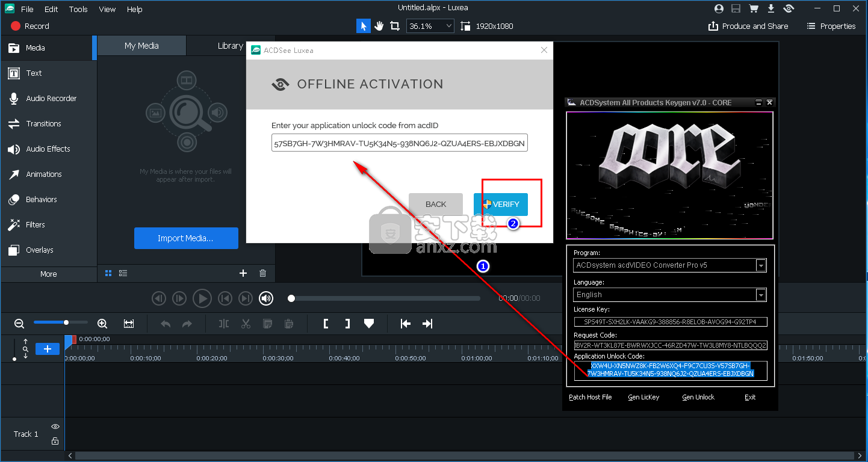
Task: Jump to previous marker or start
Action: coord(225,298)
